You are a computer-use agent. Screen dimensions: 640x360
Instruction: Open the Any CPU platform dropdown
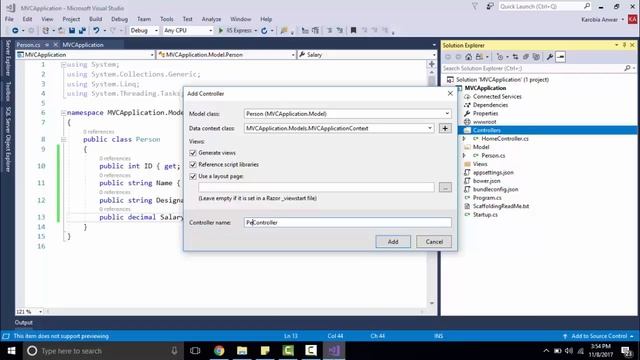pyautogui.click(x=188, y=31)
